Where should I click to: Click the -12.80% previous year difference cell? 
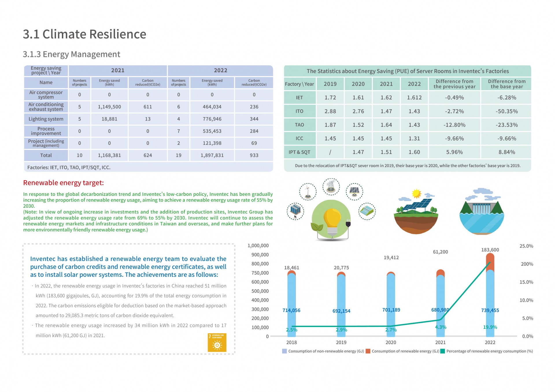click(454, 125)
